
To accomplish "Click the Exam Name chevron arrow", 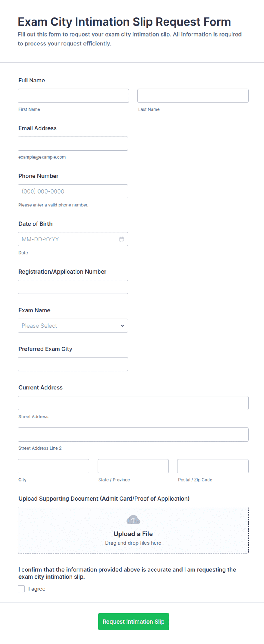I will [123, 326].
